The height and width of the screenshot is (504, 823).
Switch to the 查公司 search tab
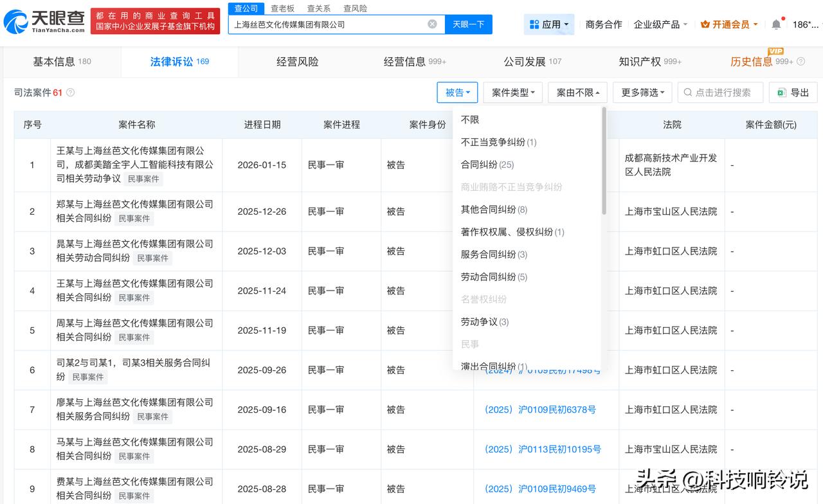[x=246, y=8]
